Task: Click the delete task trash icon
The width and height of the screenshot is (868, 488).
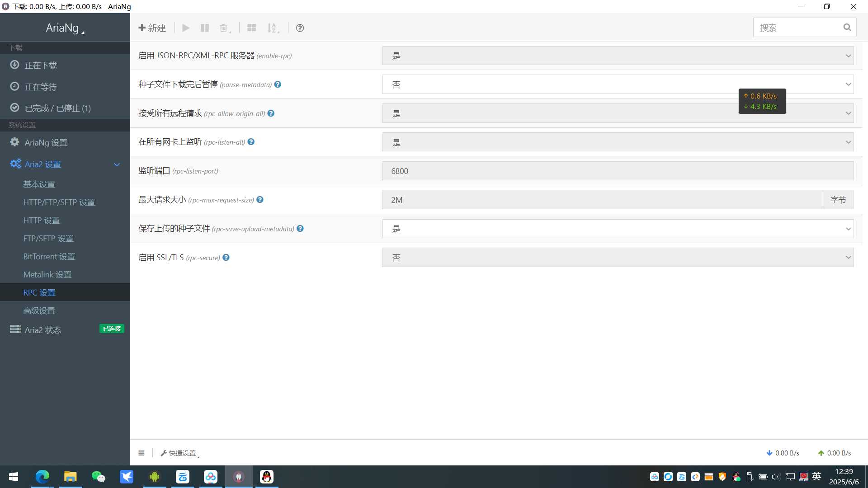Action: (x=224, y=28)
